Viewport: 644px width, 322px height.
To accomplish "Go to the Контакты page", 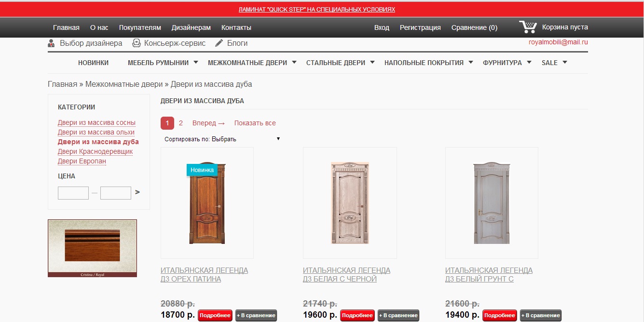I will click(236, 27).
